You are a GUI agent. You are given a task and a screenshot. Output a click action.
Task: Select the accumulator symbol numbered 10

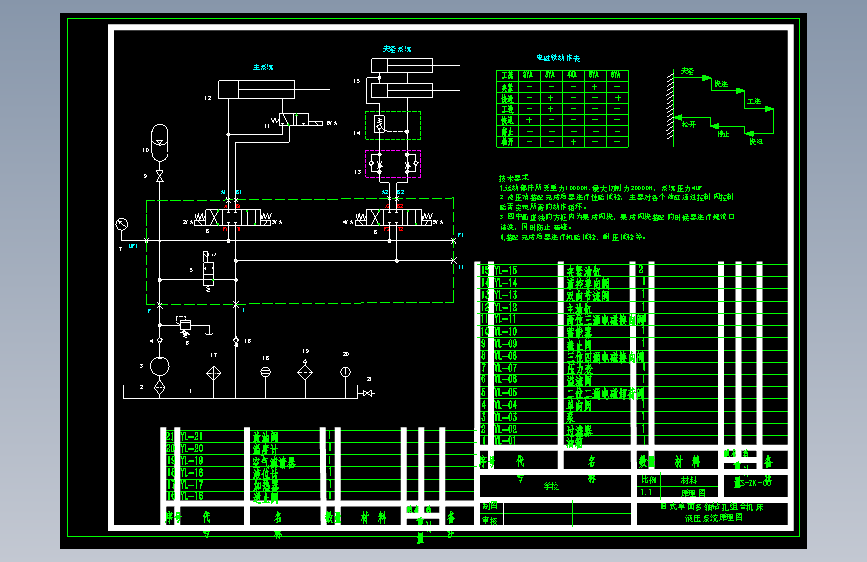(159, 143)
